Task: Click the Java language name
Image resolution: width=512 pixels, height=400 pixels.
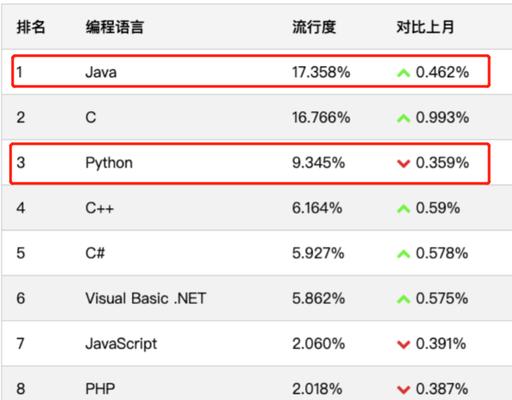Action: (x=101, y=72)
